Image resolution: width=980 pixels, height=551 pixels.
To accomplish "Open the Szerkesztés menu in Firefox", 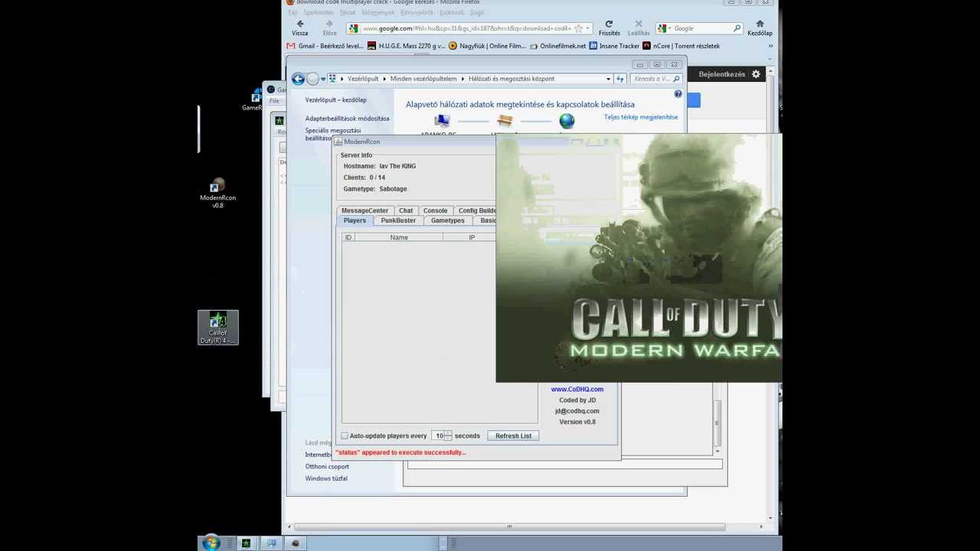I will 318,12.
